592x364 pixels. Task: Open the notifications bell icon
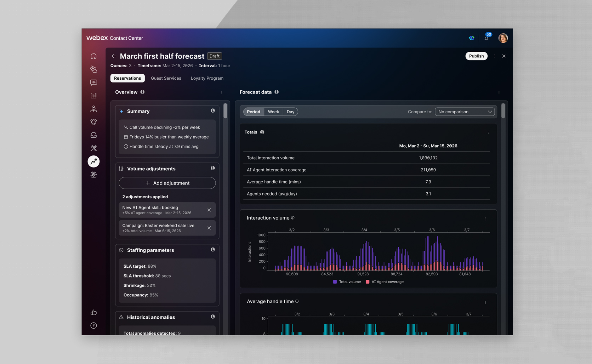pyautogui.click(x=486, y=38)
